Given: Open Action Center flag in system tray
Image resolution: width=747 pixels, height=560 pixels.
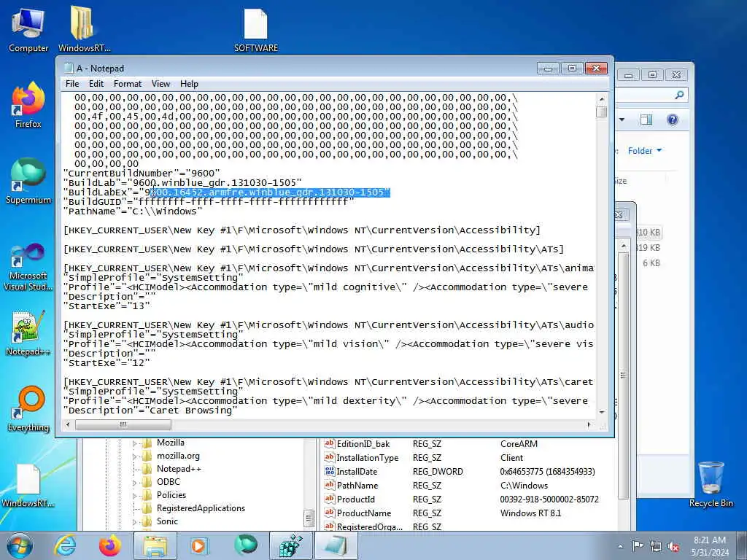Looking at the screenshot, I should click(x=638, y=546).
